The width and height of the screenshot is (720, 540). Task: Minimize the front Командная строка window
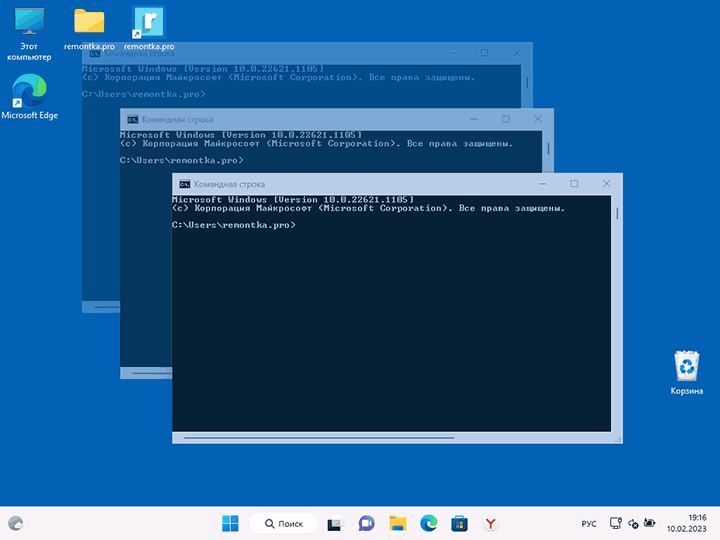[x=543, y=184]
